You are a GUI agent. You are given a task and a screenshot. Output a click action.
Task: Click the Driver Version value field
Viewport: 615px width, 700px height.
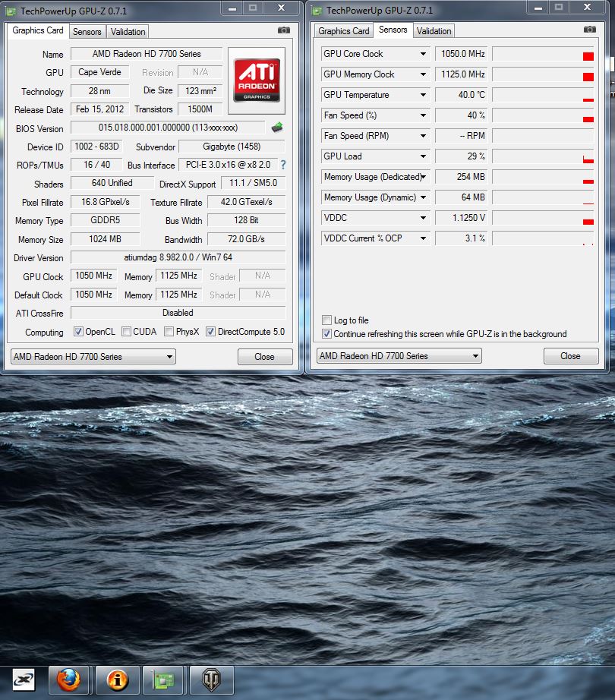[178, 257]
